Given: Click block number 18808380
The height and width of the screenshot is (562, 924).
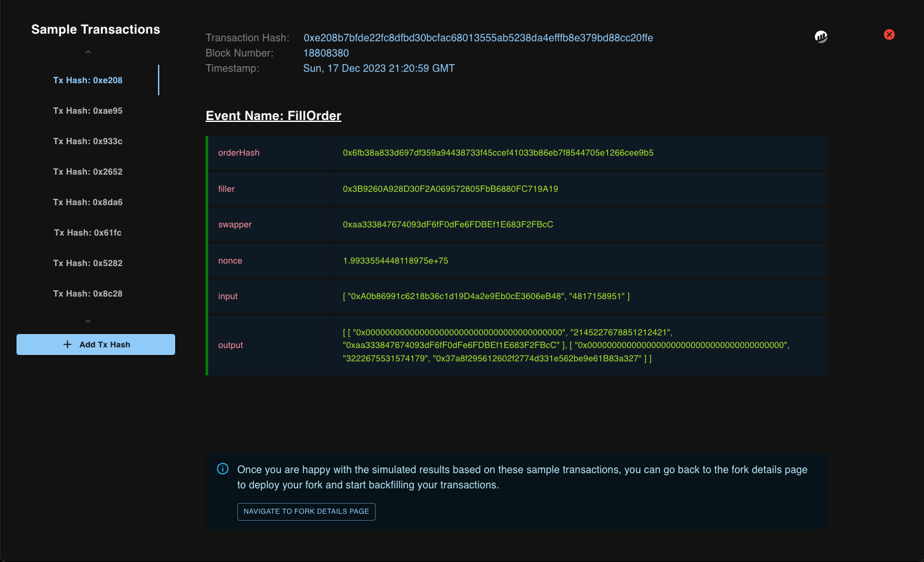Looking at the screenshot, I should pos(326,53).
